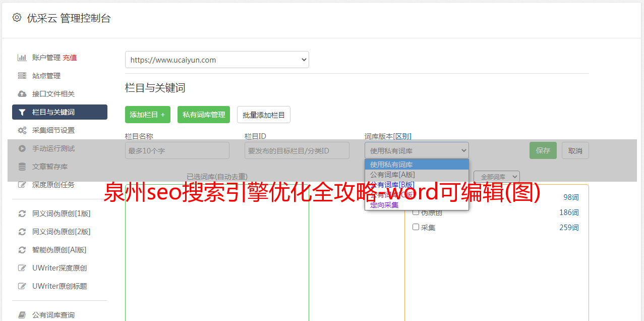This screenshot has height=321, width=644.
Task: Open 账户管理 in the sidebar
Action: pos(46,58)
